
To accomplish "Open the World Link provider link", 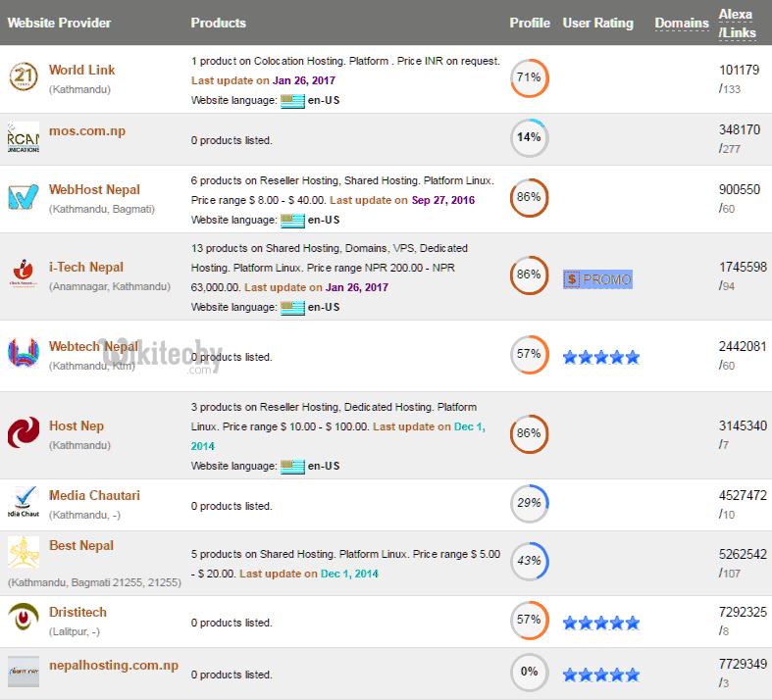I will tap(81, 70).
